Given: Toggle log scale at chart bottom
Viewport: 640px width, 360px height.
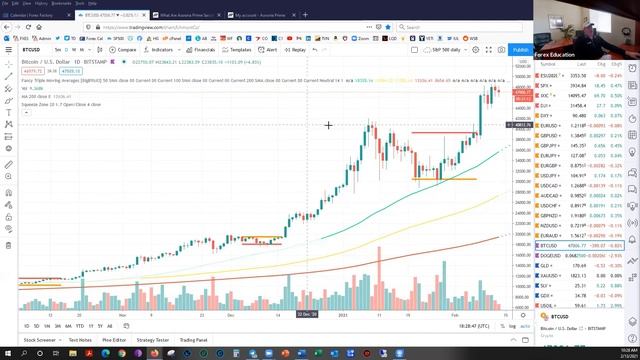Looking at the screenshot, I should [512, 326].
